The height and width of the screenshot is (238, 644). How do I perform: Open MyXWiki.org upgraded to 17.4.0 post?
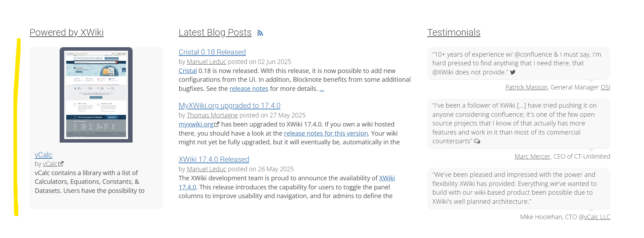[230, 106]
